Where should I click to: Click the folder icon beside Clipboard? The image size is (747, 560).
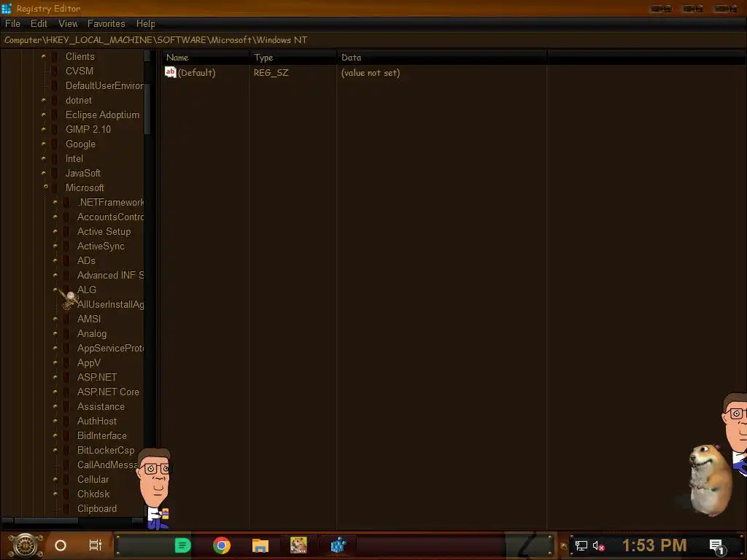(x=66, y=508)
